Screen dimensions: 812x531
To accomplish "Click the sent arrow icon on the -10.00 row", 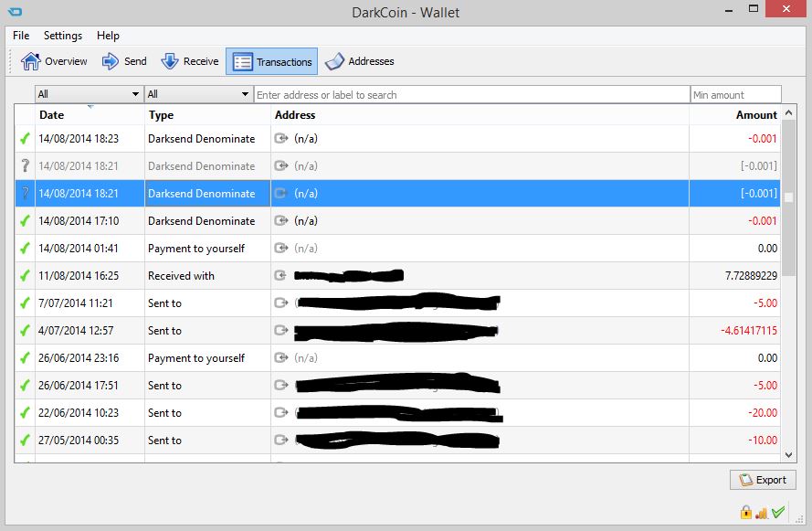I will (281, 441).
